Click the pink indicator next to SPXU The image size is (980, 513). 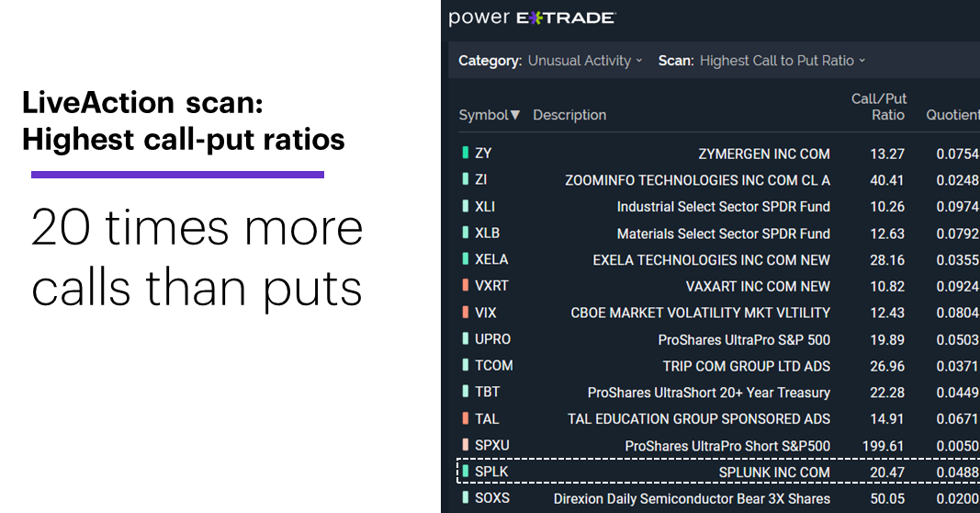click(x=465, y=445)
